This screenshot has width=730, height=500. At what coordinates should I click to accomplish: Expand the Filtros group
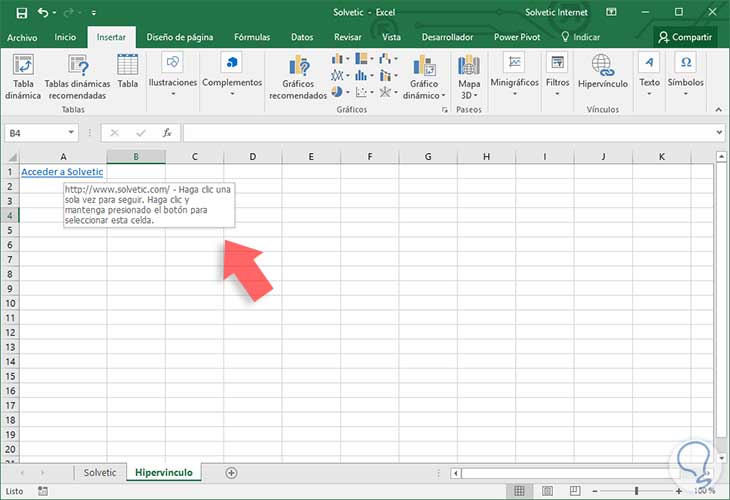(557, 74)
